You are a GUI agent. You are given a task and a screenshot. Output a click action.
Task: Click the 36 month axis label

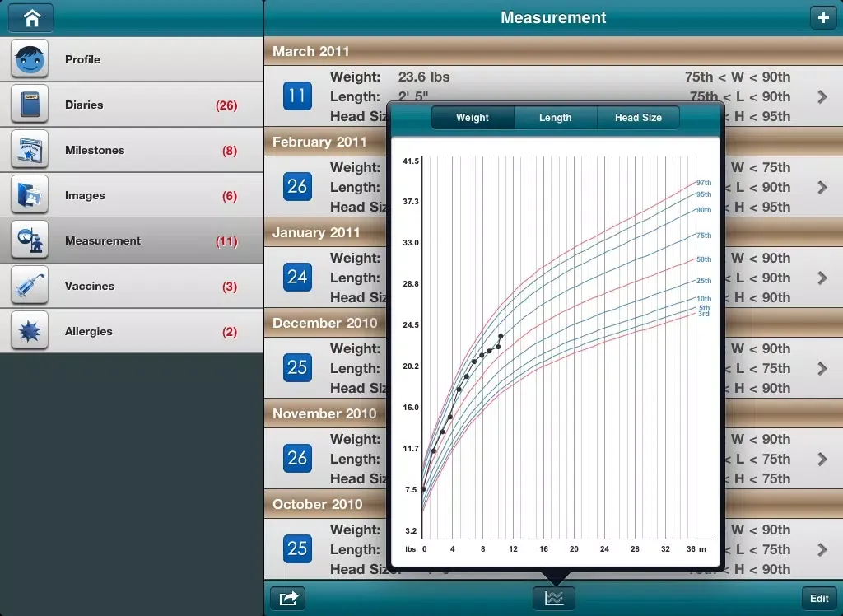pyautogui.click(x=691, y=549)
